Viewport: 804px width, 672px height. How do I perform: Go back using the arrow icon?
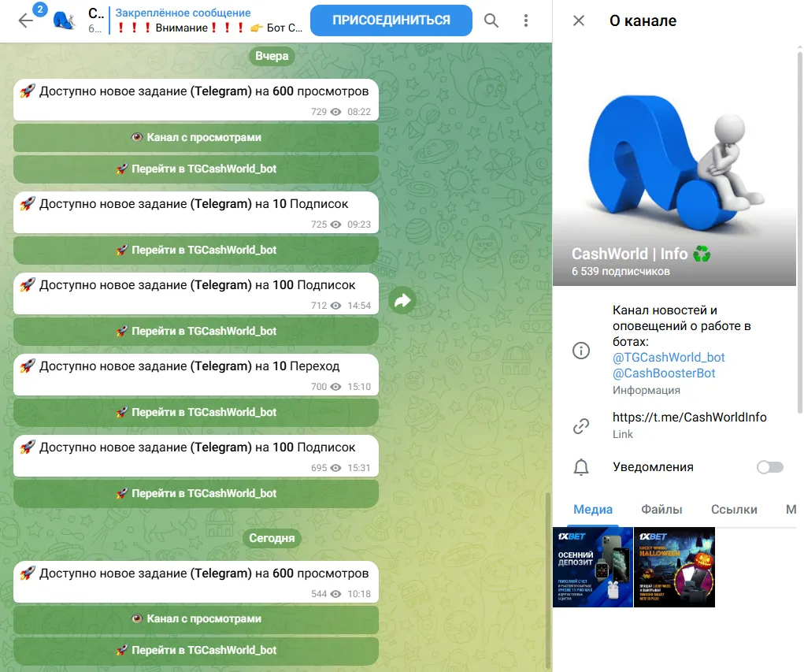pyautogui.click(x=26, y=20)
